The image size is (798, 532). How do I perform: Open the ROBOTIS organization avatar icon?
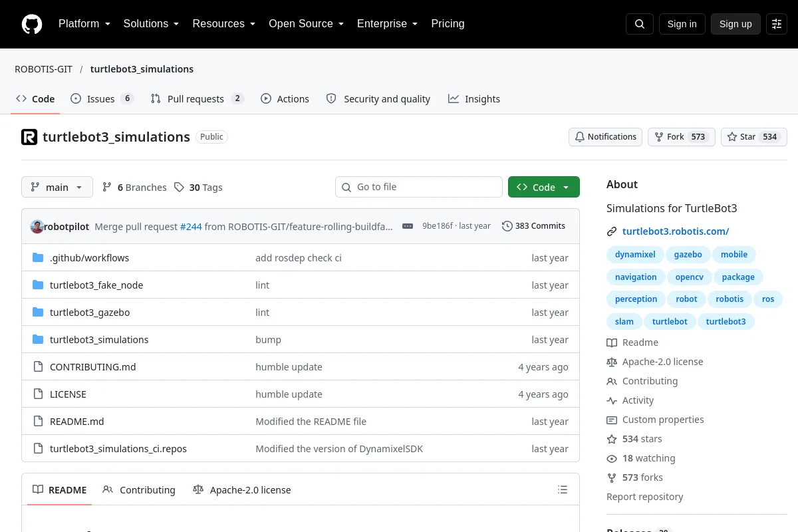pyautogui.click(x=29, y=137)
